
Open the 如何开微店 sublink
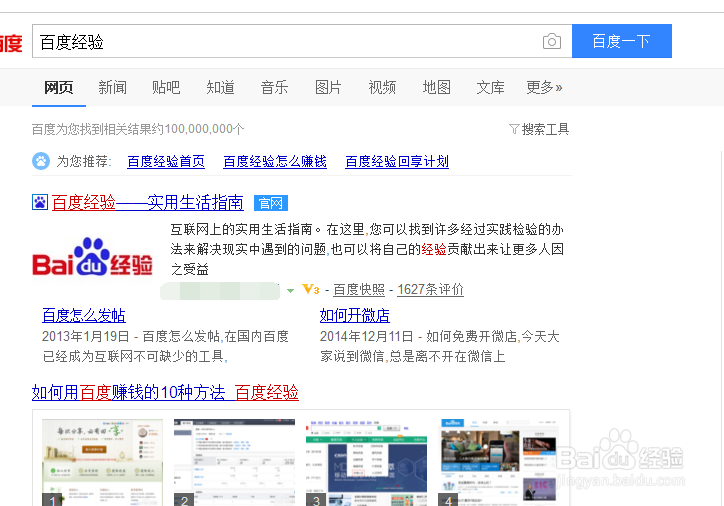355,315
